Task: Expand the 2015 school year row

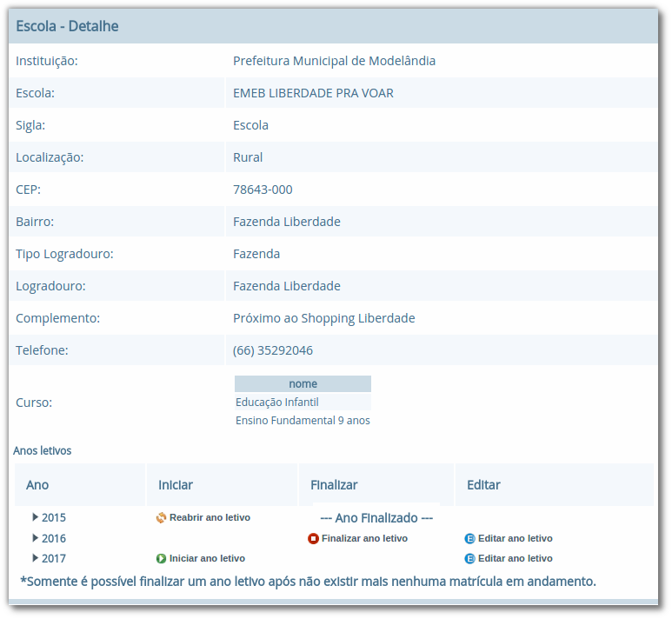Action: [36, 517]
